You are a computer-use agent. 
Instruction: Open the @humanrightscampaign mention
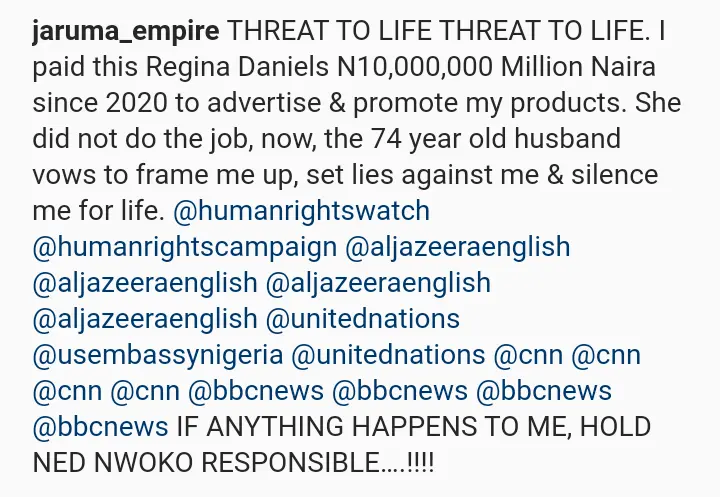click(x=185, y=247)
